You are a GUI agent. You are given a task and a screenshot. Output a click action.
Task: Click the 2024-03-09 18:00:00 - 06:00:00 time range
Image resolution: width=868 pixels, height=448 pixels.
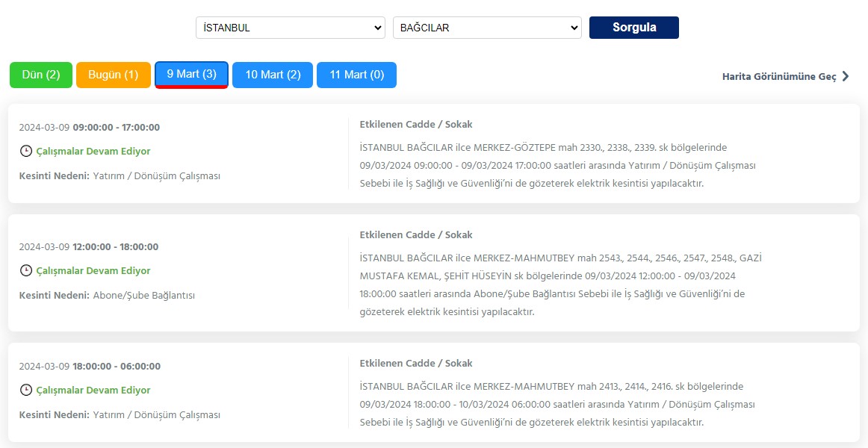[90, 366]
